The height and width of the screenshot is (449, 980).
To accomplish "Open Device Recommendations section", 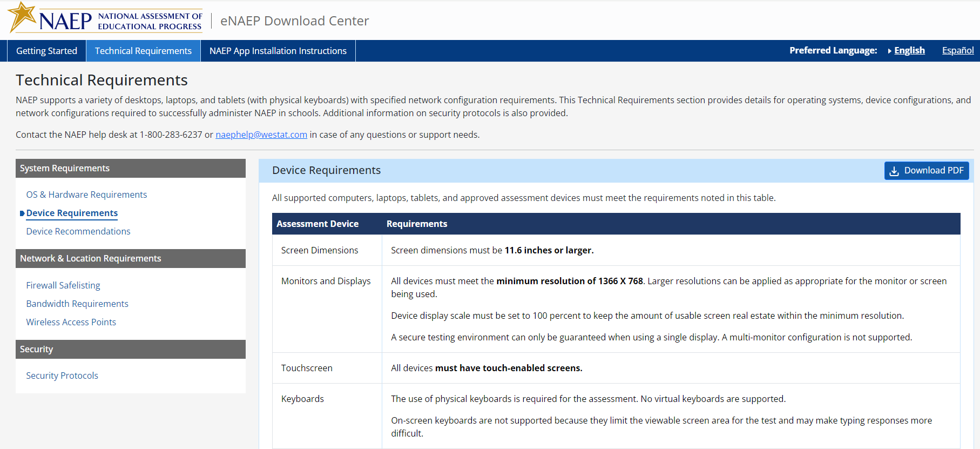I will pyautogui.click(x=78, y=231).
